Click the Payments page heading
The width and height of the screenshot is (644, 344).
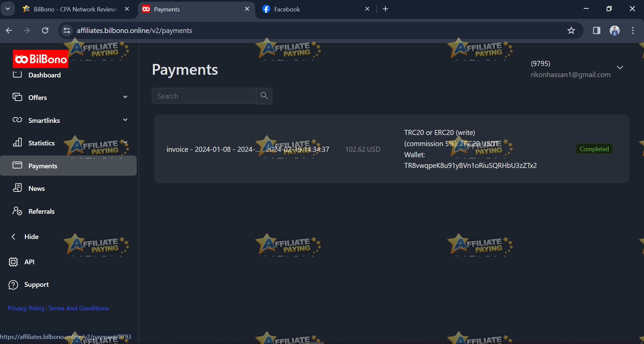point(185,70)
